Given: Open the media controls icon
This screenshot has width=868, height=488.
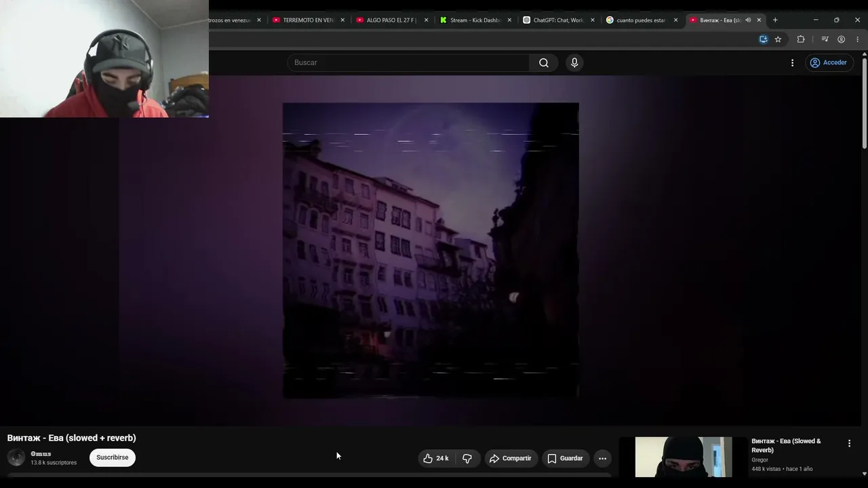Looking at the screenshot, I should pyautogui.click(x=825, y=39).
